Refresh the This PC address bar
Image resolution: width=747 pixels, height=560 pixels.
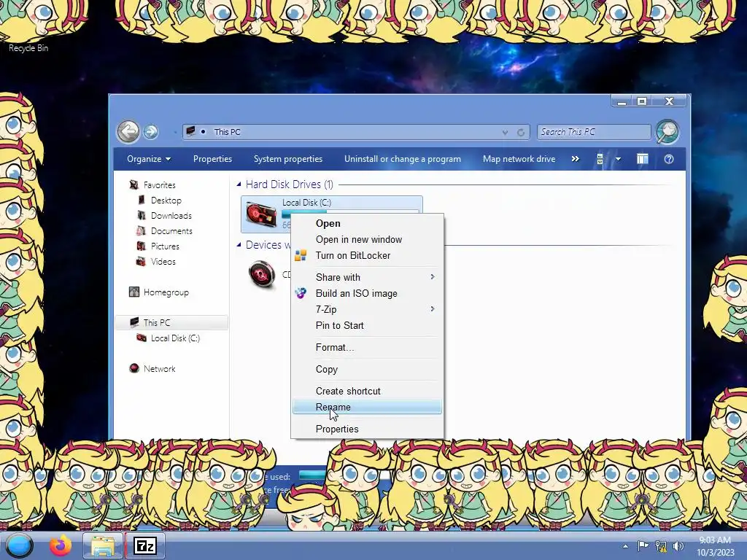521,133
